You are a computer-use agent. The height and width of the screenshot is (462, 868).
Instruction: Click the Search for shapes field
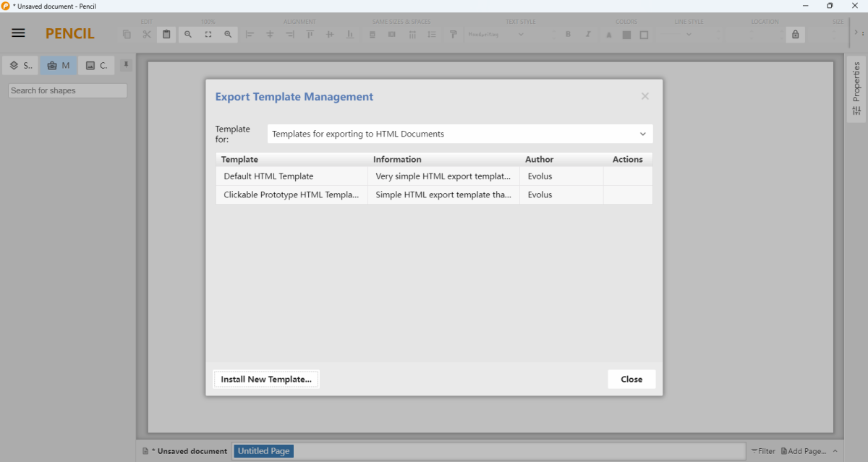tap(67, 90)
